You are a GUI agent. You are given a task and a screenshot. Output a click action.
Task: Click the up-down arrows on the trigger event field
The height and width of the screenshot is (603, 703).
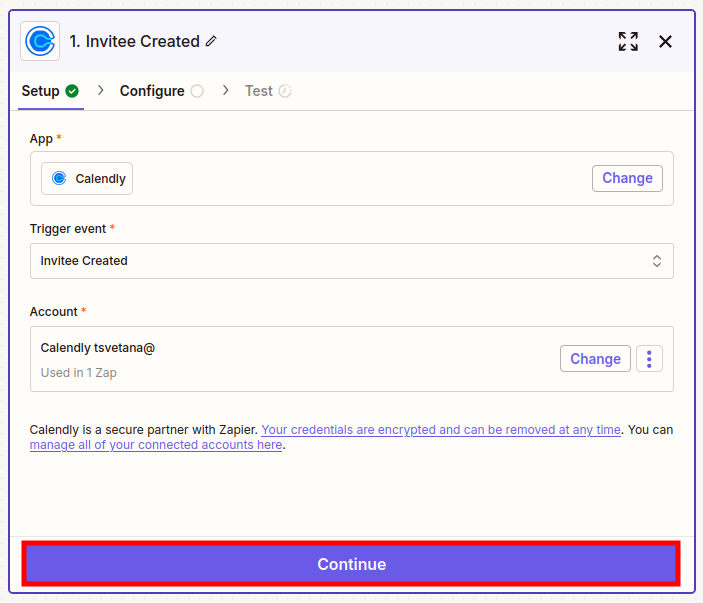pyautogui.click(x=657, y=261)
